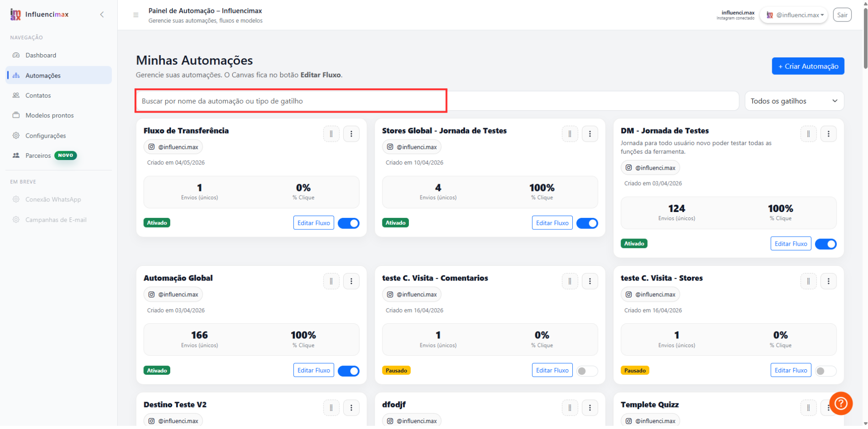Open the @influenci.max account selector dropdown
This screenshot has height=429, width=868.
(x=794, y=15)
